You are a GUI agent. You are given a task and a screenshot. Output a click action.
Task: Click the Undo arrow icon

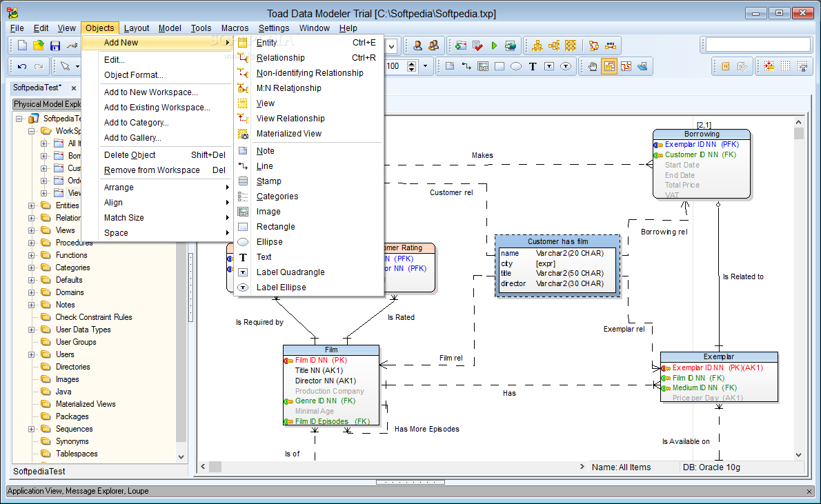(x=22, y=66)
